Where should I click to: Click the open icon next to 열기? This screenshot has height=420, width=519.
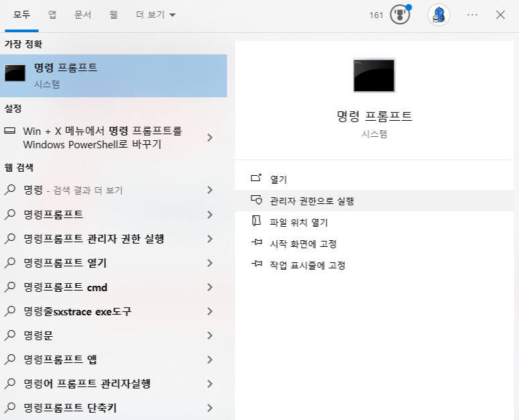256,178
